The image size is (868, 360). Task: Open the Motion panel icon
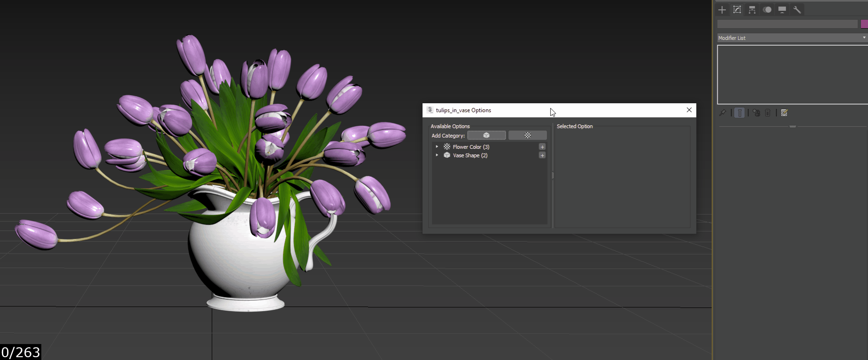[767, 10]
